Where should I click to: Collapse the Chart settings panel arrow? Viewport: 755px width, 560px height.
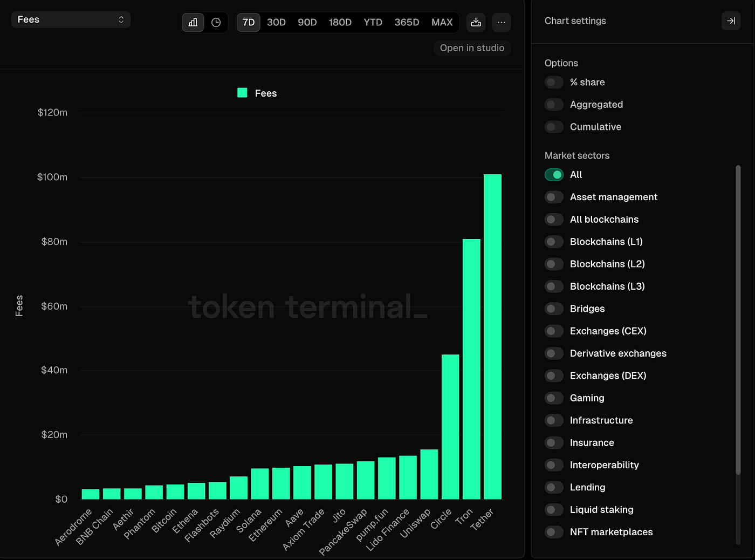click(731, 21)
